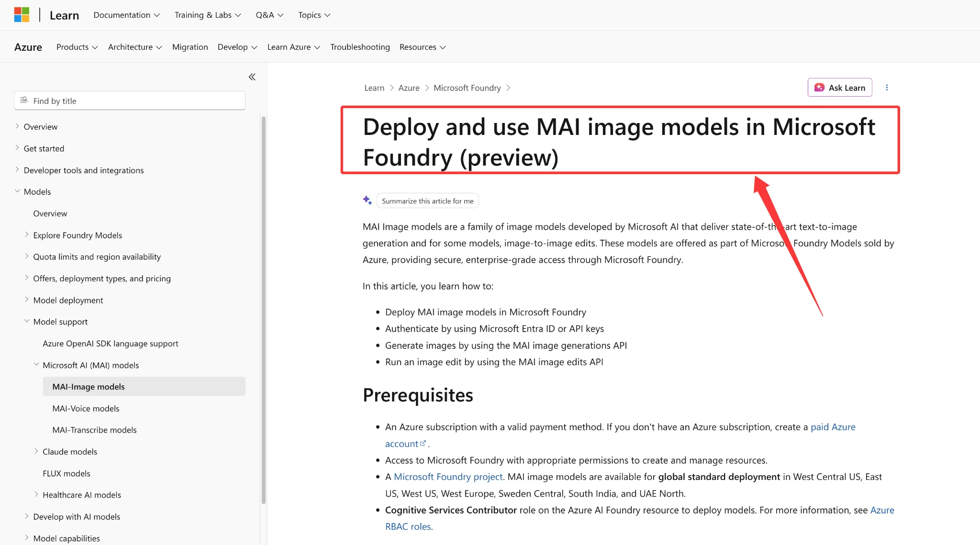Screen dimensions: 980x545
Task: Open the Architecture dropdown menu
Action: [135, 47]
